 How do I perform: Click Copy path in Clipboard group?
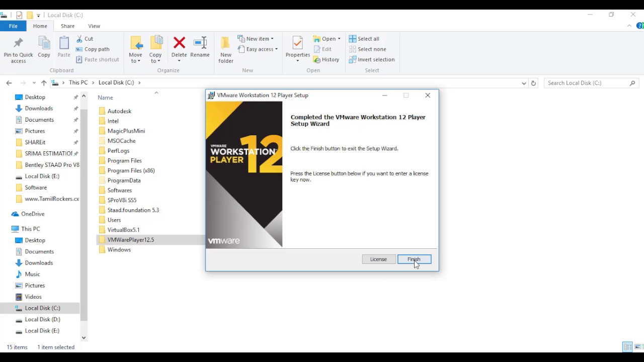[x=93, y=49]
